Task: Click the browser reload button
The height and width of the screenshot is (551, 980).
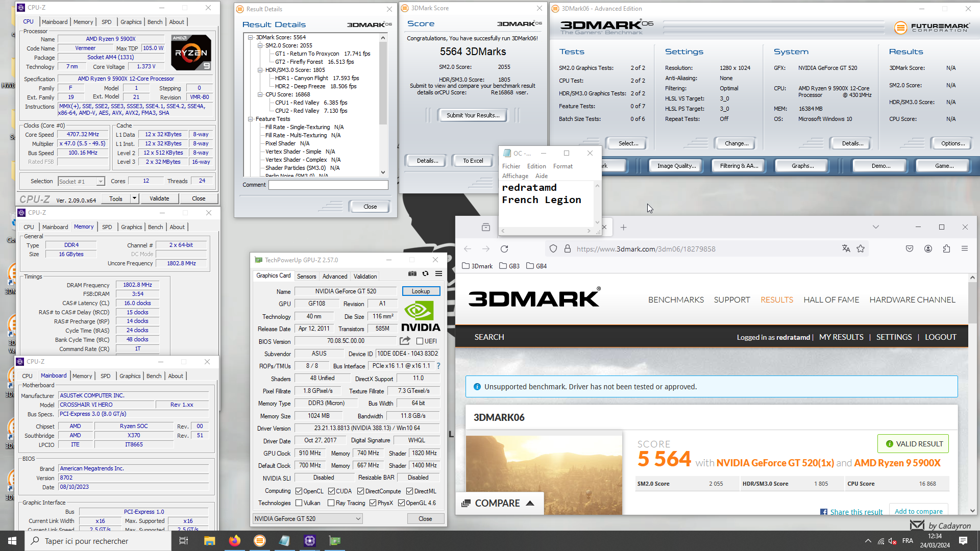Action: [504, 249]
